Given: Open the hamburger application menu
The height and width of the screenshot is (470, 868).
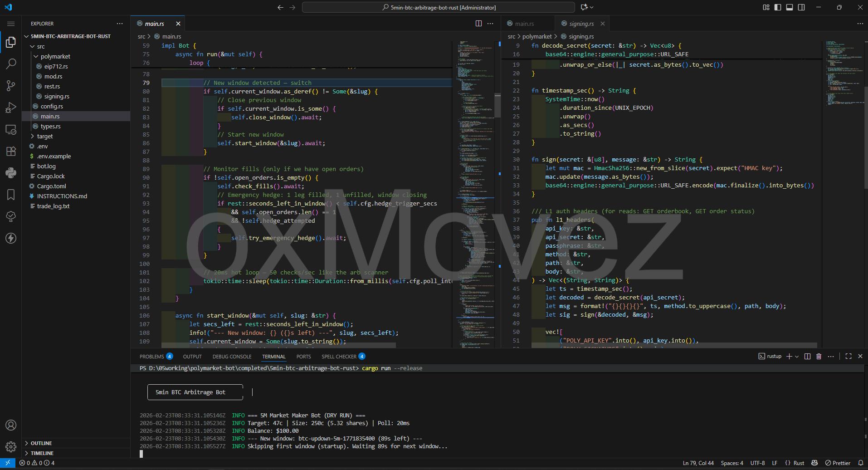Looking at the screenshot, I should pos(11,24).
